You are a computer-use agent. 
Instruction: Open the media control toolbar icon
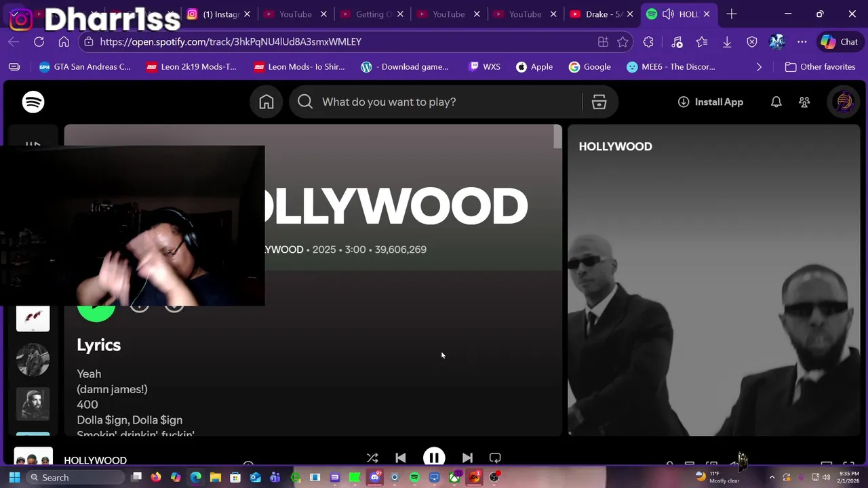point(677,42)
